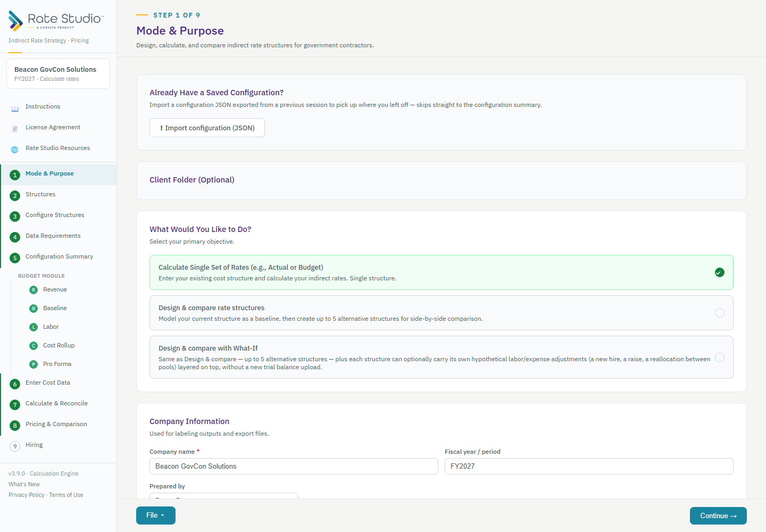Viewport: 766px width, 532px height.
Task: Open Structures step in sidebar
Action: pyautogui.click(x=59, y=195)
